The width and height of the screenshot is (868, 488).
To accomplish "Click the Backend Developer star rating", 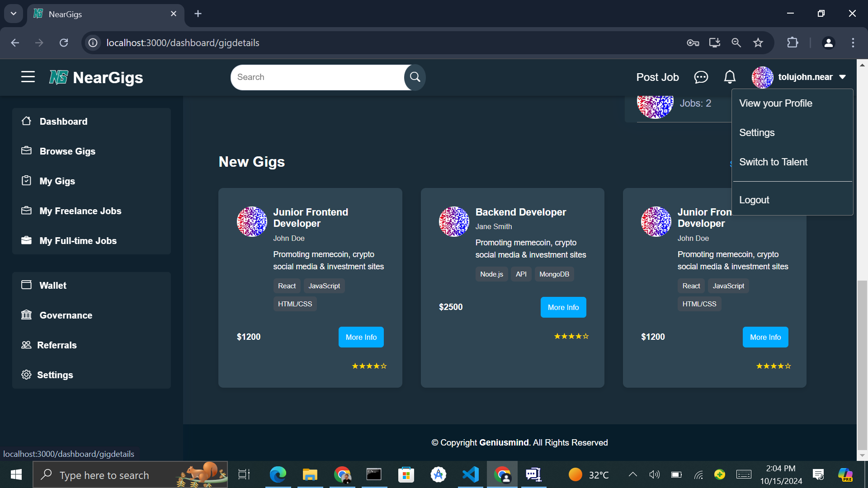I will (x=571, y=336).
